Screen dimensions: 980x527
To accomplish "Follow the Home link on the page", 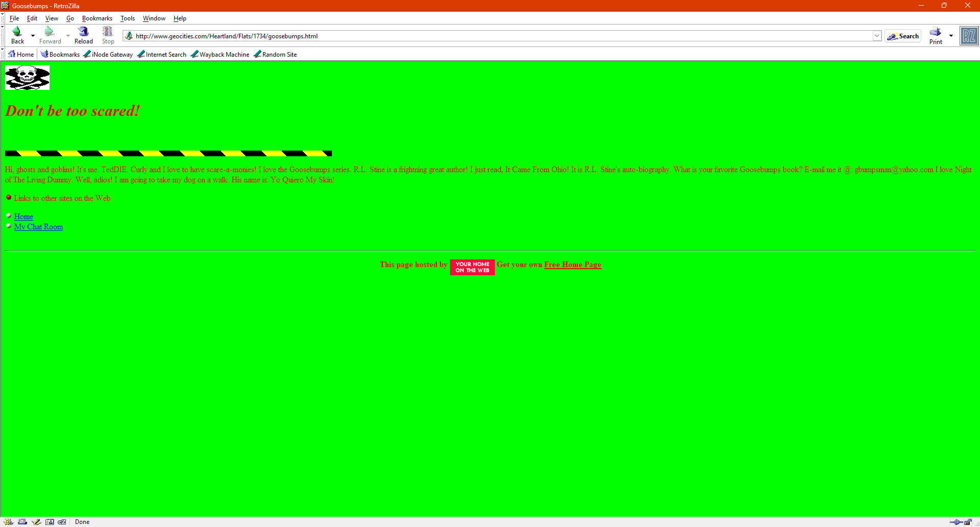I will coord(23,217).
